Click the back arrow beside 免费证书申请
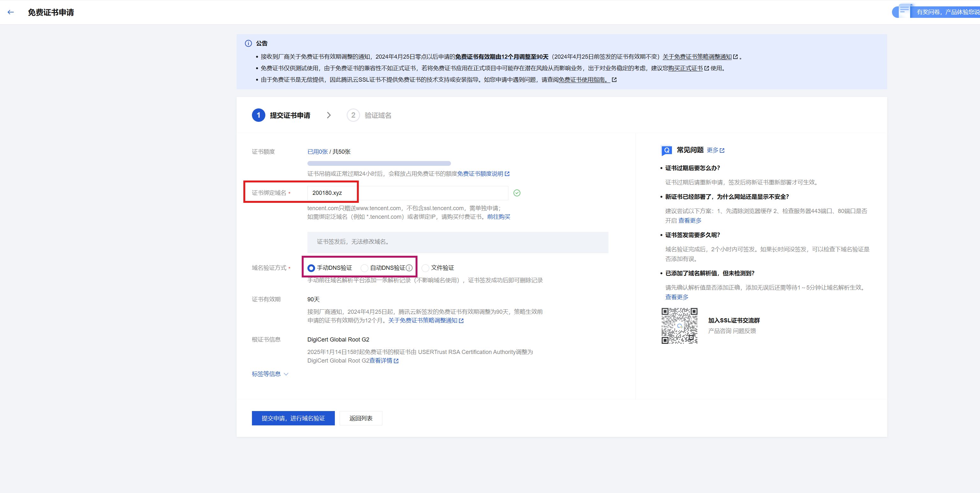Viewport: 980px width, 493px height. tap(10, 12)
